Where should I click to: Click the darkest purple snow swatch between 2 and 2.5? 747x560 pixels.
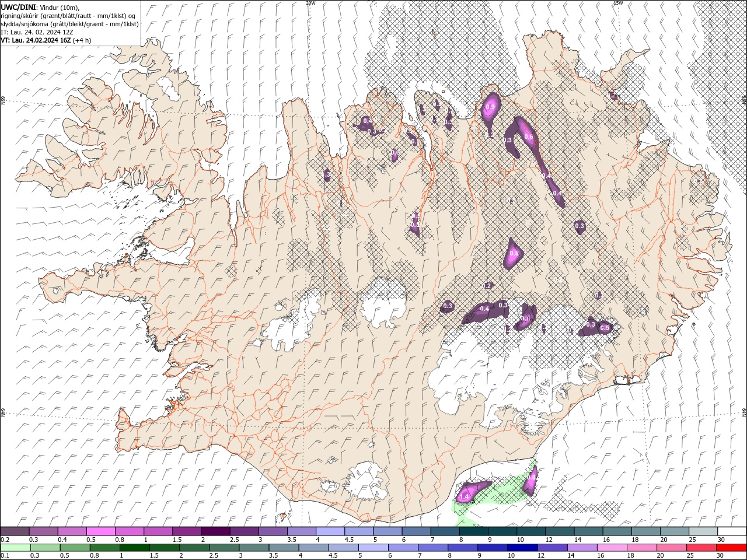pyautogui.click(x=215, y=531)
